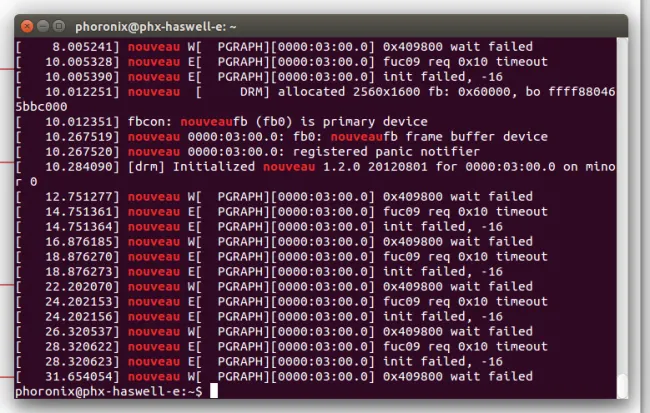
Task: Click the '[drm] Initialized' text
Action: click(191, 167)
